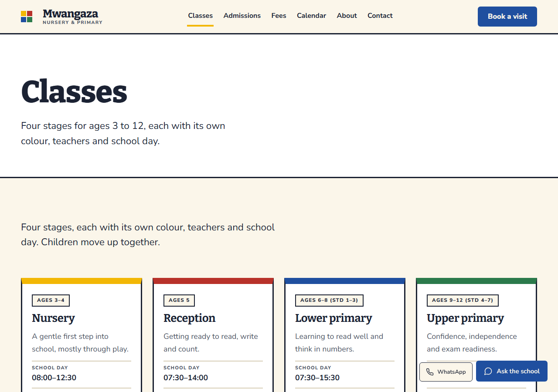558x392 pixels.
Task: Open the Upper primary card heading
Action: [465, 318]
